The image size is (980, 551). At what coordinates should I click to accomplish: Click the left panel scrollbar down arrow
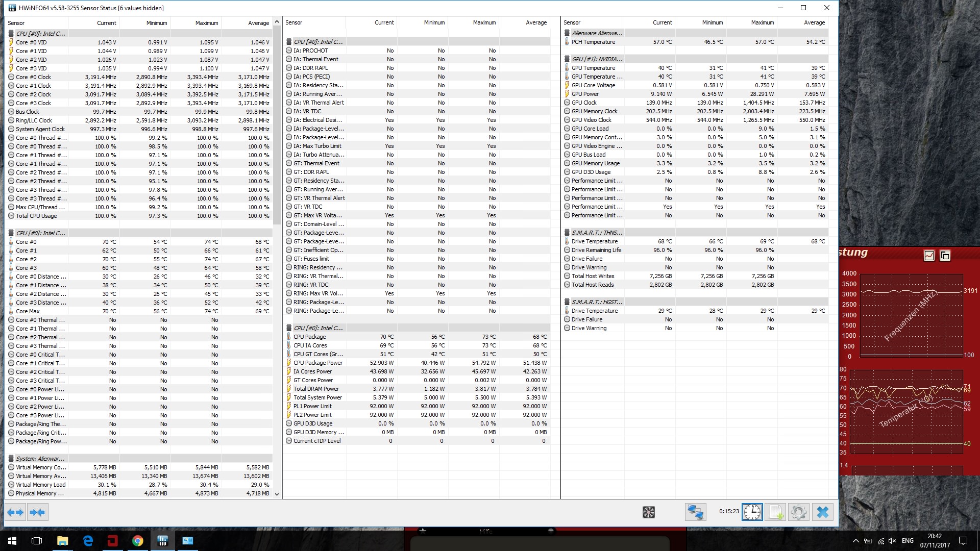277,494
